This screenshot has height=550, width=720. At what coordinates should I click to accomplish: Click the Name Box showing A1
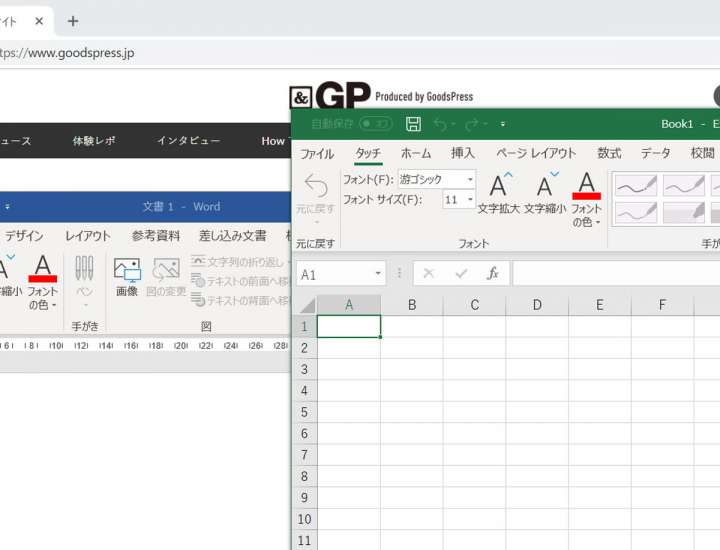334,274
